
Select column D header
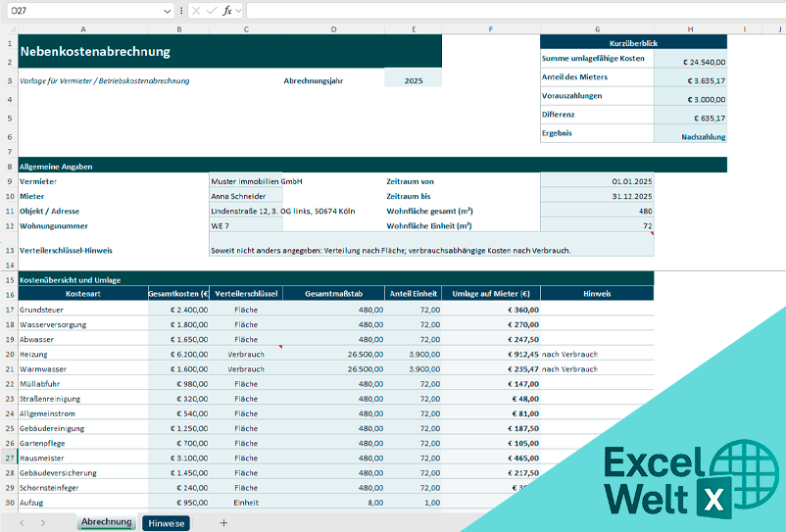click(x=334, y=29)
